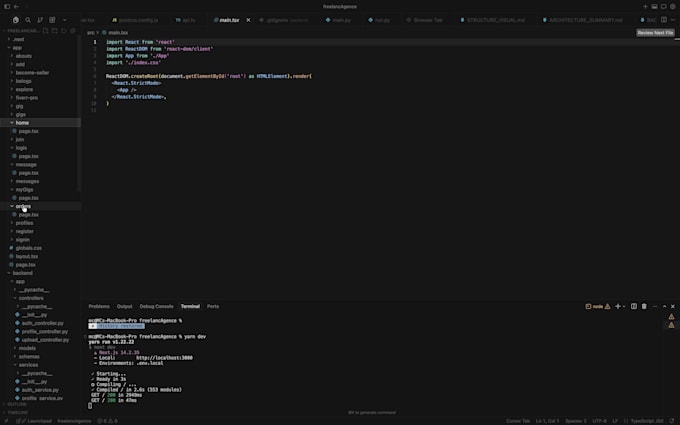Open upload_controller.py file
This screenshot has width=680, height=425.
[45, 340]
